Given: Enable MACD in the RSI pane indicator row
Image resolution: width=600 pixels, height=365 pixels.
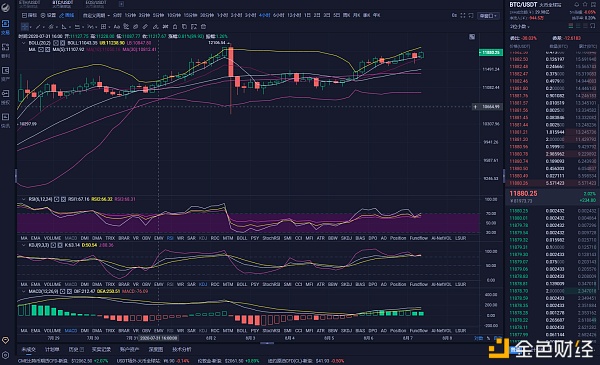Looking at the screenshot, I should (71, 238).
